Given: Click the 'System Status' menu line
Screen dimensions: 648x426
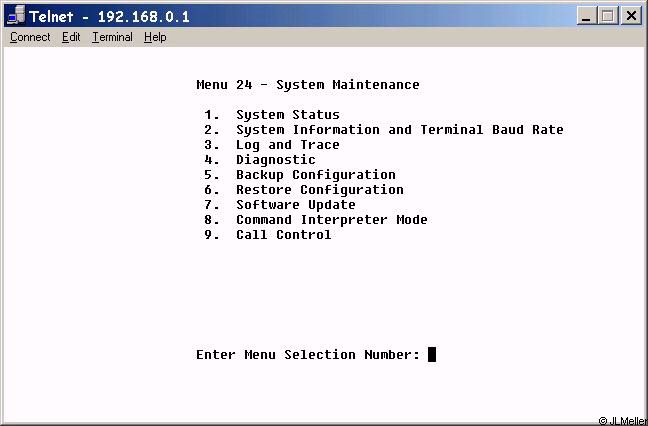Looking at the screenshot, I should (272, 114).
